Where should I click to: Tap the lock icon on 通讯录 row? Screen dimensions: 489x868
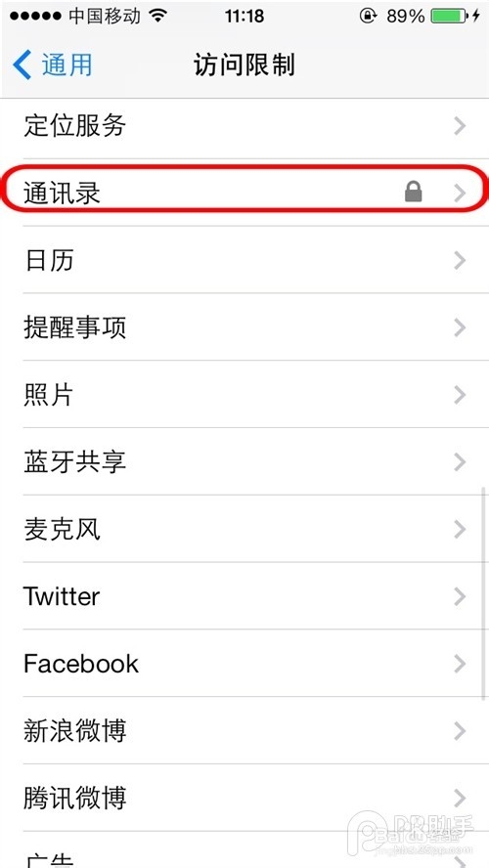[x=413, y=193]
